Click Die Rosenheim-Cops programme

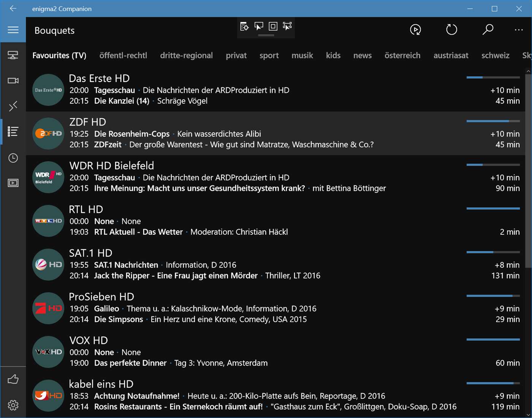click(x=132, y=134)
